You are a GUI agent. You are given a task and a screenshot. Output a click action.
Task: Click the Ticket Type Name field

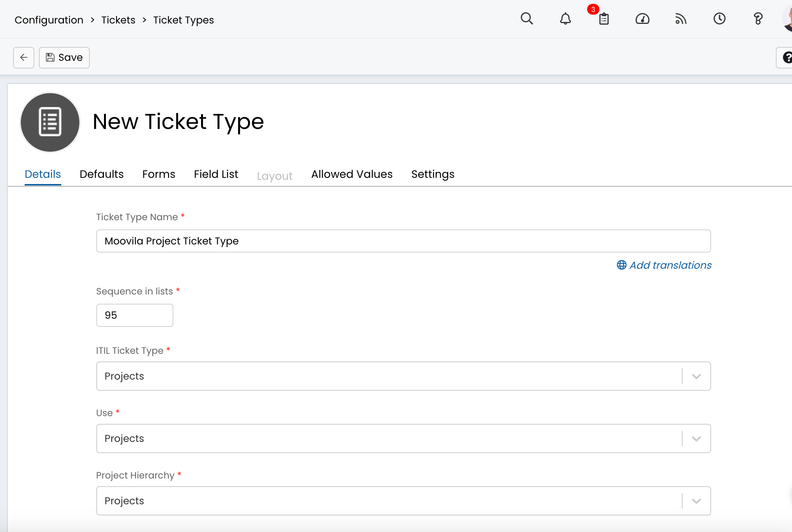click(x=403, y=241)
